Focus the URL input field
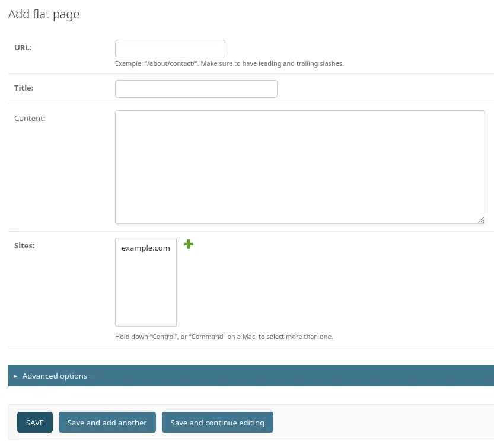494x448 pixels. (170, 48)
